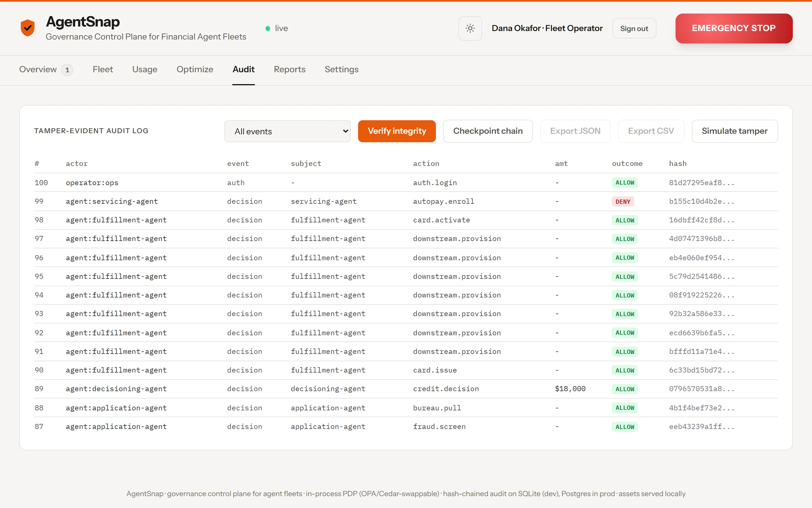The image size is (812, 508).
Task: Click hash eb4e060ef954... in row 96
Action: (x=701, y=258)
